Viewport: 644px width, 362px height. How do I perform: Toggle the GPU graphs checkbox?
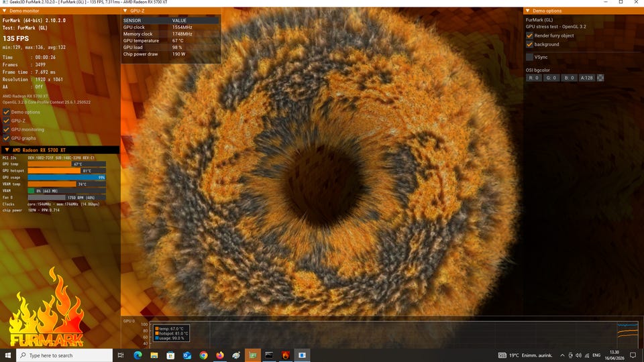pos(6,138)
